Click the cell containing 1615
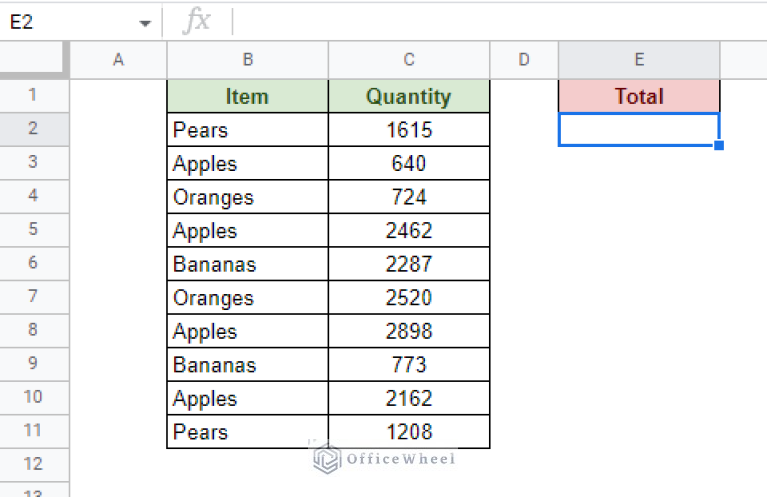This screenshot has height=497, width=767. pyautogui.click(x=409, y=130)
